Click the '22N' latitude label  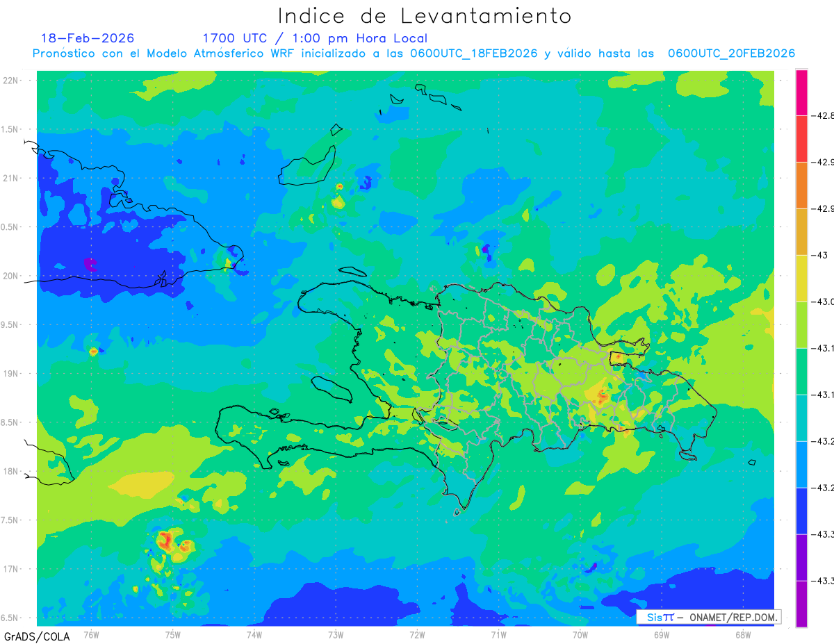point(12,81)
